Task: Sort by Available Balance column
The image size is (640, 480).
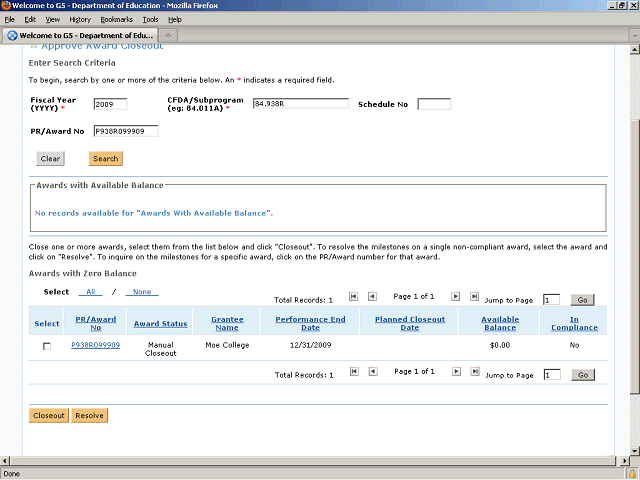Action: (500, 323)
